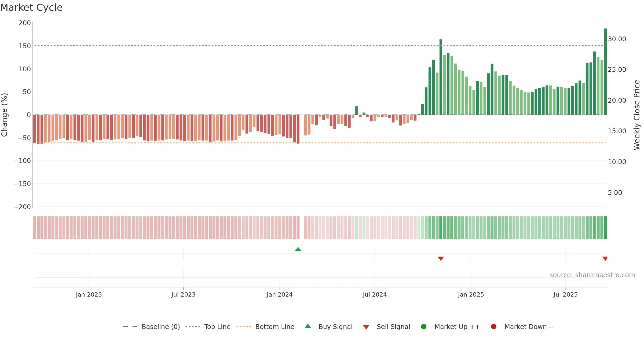Click the Change (%) axis title
The height and width of the screenshot is (362, 644).
(5, 115)
